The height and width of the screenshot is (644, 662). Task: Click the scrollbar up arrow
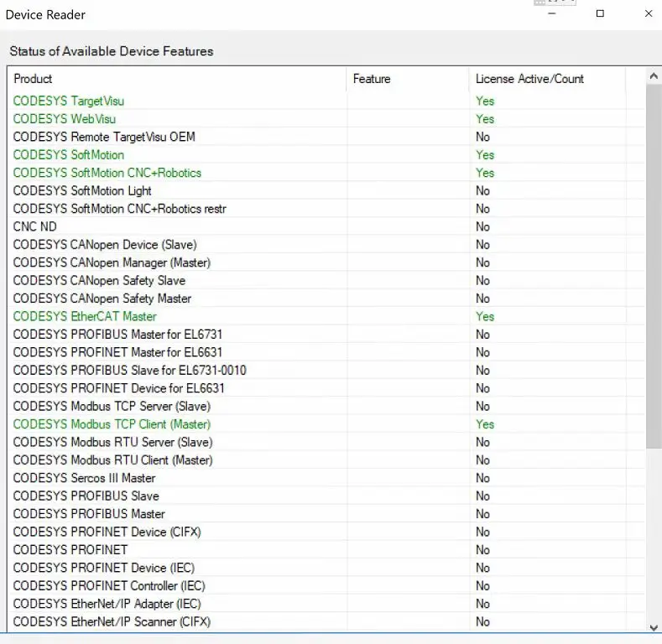point(654,76)
